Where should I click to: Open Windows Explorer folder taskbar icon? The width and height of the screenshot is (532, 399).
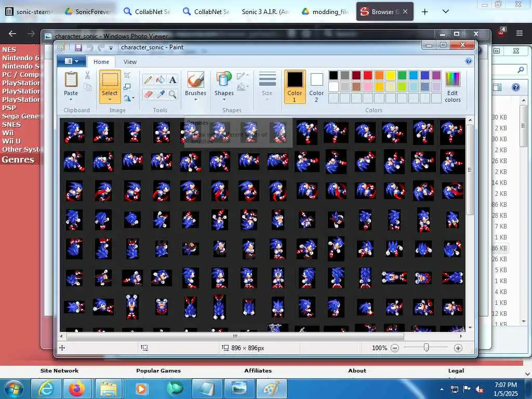(x=109, y=389)
